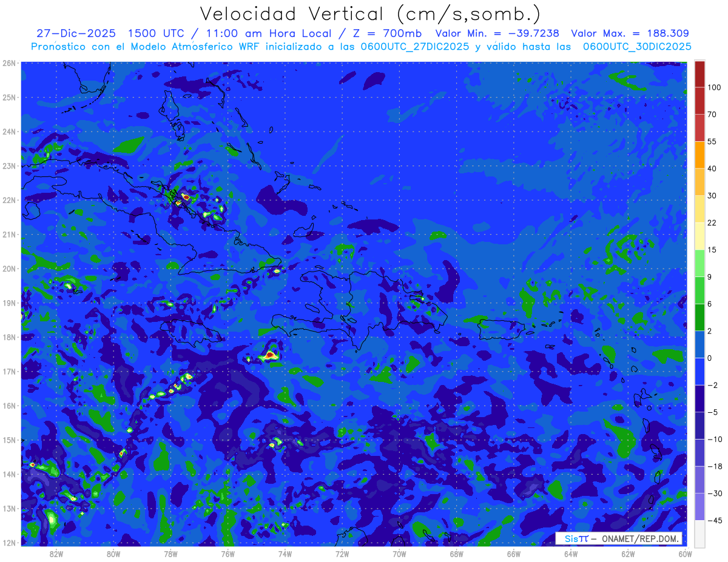The image size is (728, 562).
Task: Select the 'Valor Min. = -39.7238' value
Action: [497, 33]
